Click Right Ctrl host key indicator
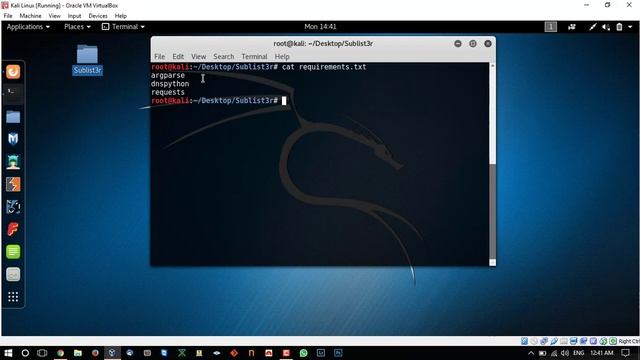The image size is (640, 360). coord(629,341)
